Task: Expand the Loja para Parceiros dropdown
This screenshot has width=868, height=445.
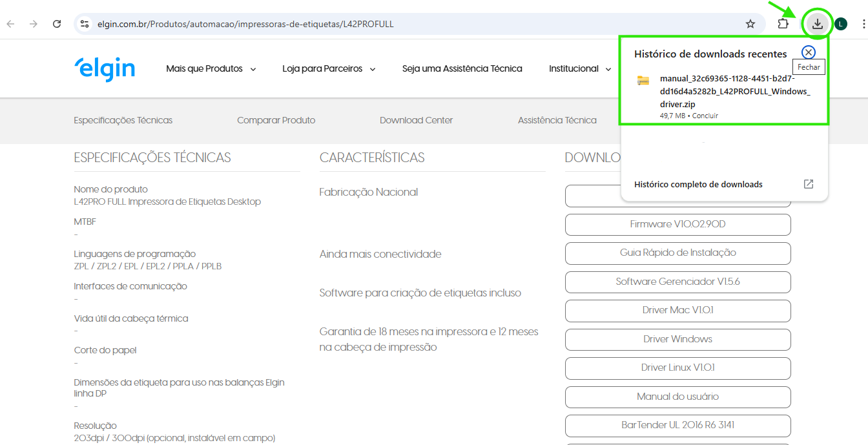Action: point(329,68)
